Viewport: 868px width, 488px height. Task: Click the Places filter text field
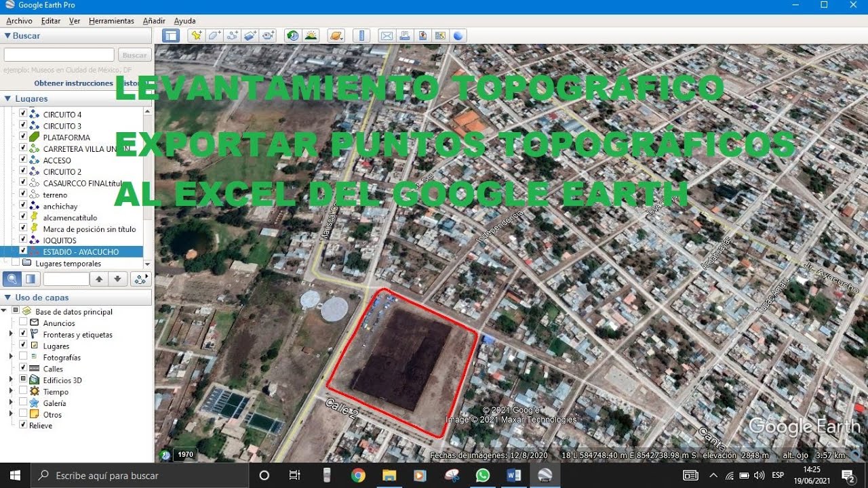66,279
